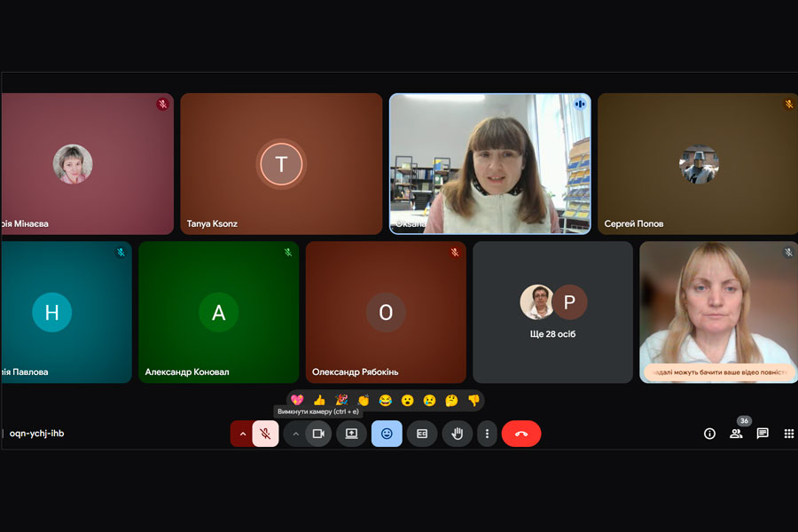
Task: Send the surprised face reaction
Action: point(407,400)
